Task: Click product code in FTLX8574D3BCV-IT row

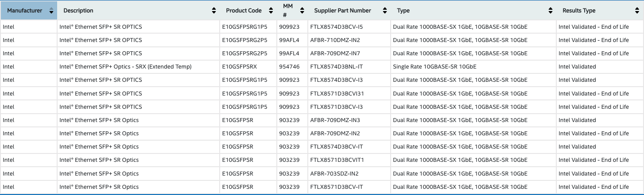Action: click(x=237, y=147)
